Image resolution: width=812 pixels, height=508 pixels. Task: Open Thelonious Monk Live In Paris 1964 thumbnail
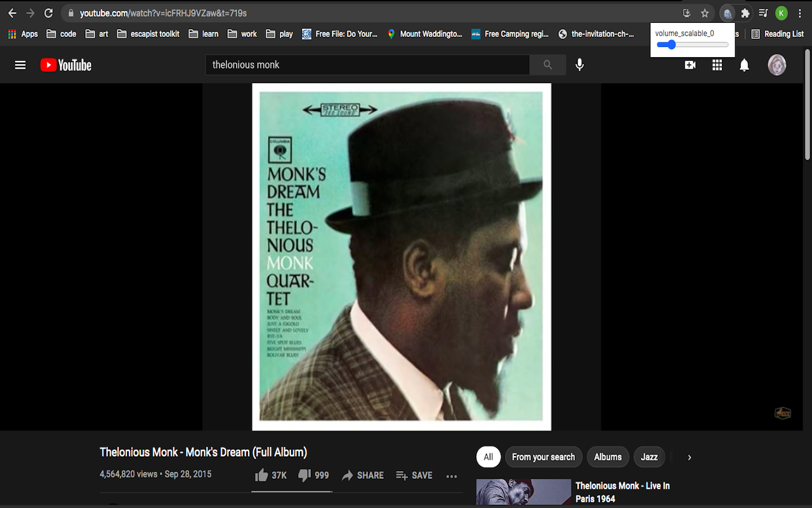pos(524,492)
